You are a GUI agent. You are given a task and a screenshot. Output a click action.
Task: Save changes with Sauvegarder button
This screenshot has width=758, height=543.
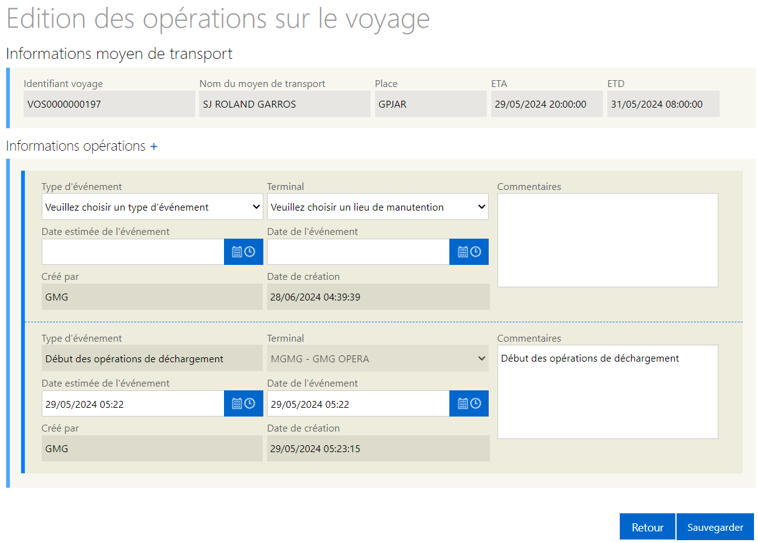715,527
